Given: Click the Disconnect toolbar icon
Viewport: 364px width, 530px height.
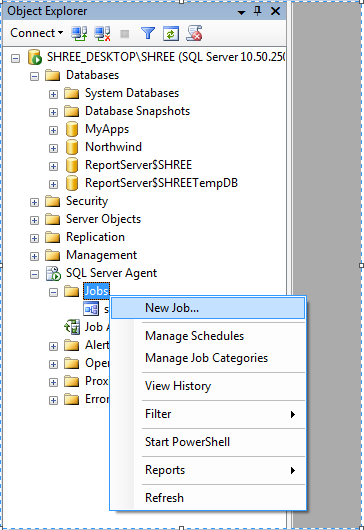Looking at the screenshot, I should [102, 33].
